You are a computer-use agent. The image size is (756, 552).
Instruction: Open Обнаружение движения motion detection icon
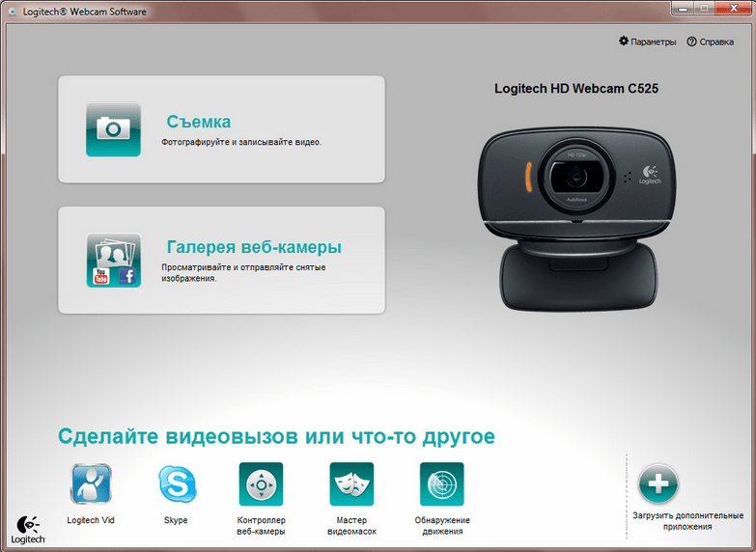click(441, 484)
